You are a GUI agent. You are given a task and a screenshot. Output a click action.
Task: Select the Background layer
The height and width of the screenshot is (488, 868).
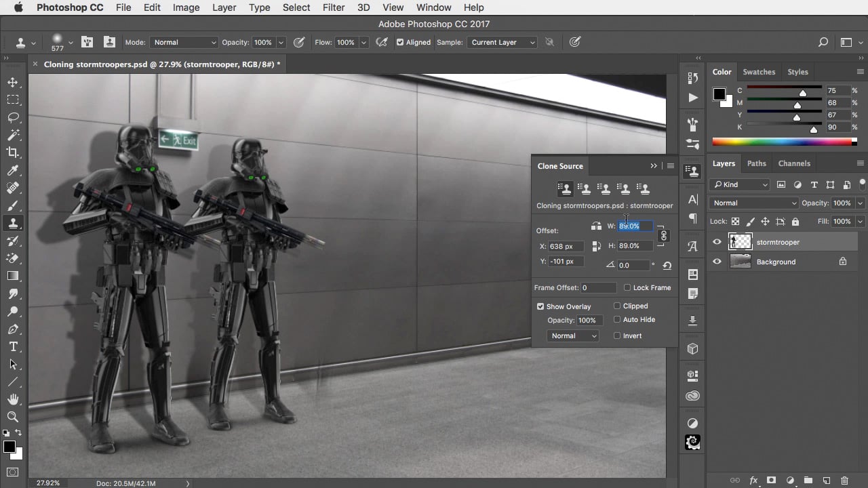point(776,262)
